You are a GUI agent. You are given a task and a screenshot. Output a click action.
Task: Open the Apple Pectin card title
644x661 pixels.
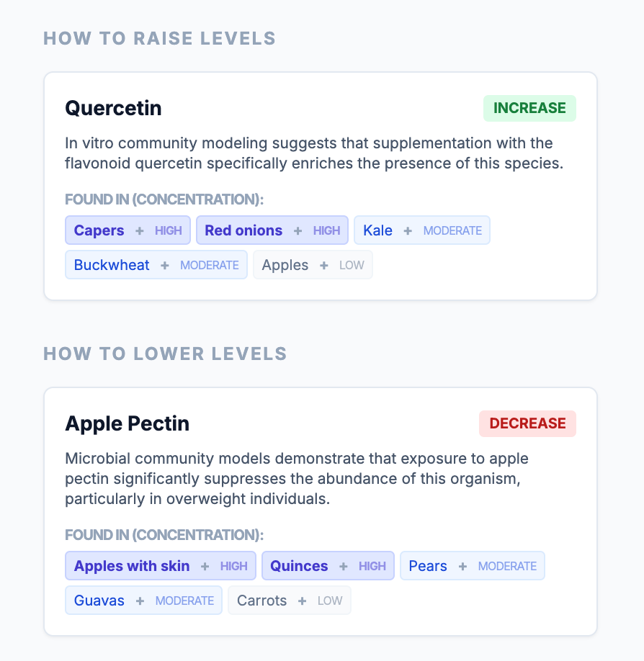[x=128, y=424]
